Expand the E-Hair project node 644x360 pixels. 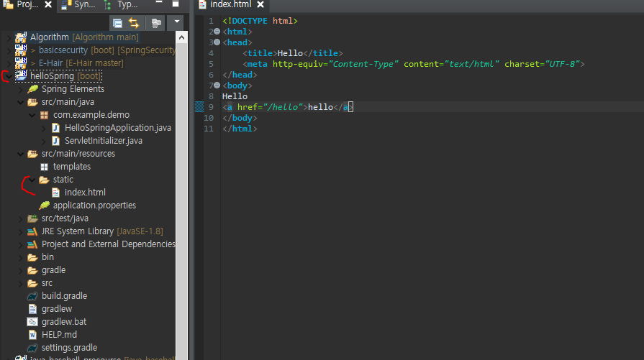tap(9, 63)
